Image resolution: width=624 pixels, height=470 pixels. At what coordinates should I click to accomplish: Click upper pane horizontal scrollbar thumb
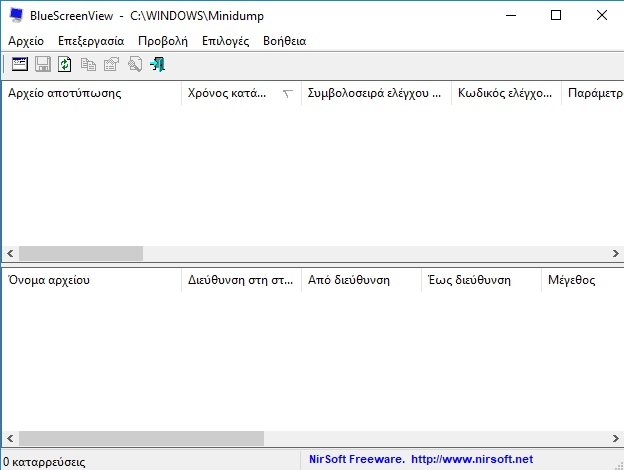click(x=81, y=254)
